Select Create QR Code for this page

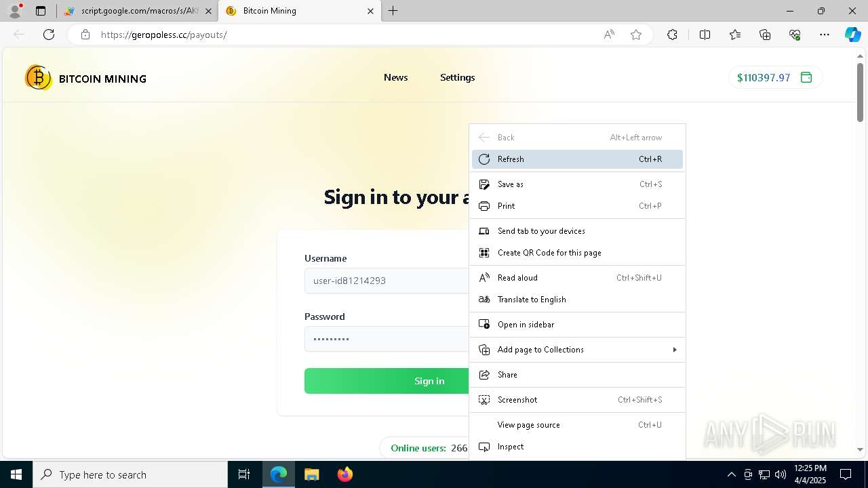point(577,253)
